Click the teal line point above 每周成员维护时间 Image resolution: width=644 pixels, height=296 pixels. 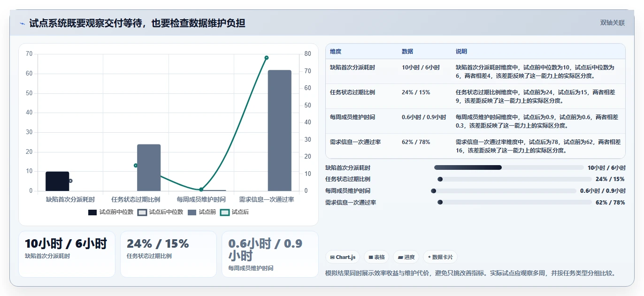(x=201, y=190)
